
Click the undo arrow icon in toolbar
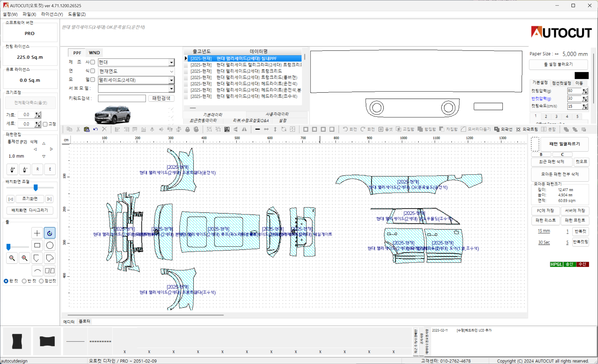pos(95,129)
